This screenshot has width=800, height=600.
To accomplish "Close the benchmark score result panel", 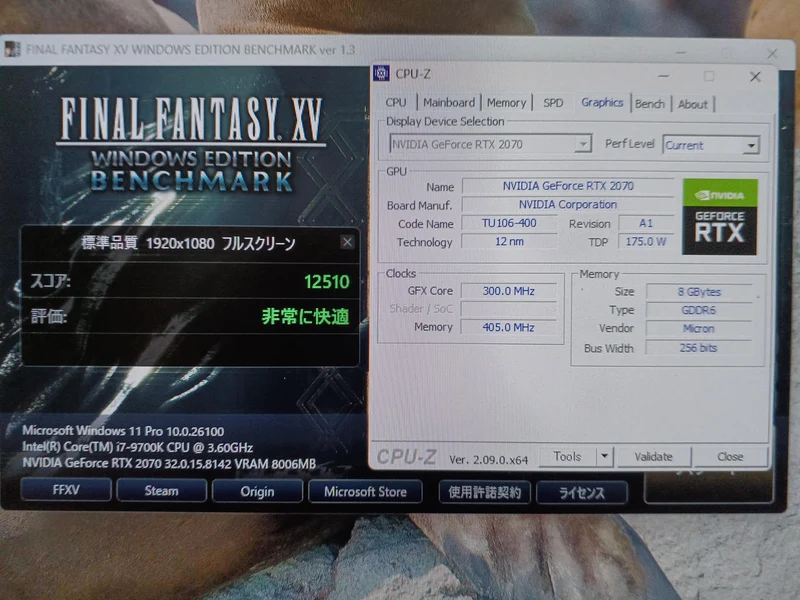I will coord(347,242).
